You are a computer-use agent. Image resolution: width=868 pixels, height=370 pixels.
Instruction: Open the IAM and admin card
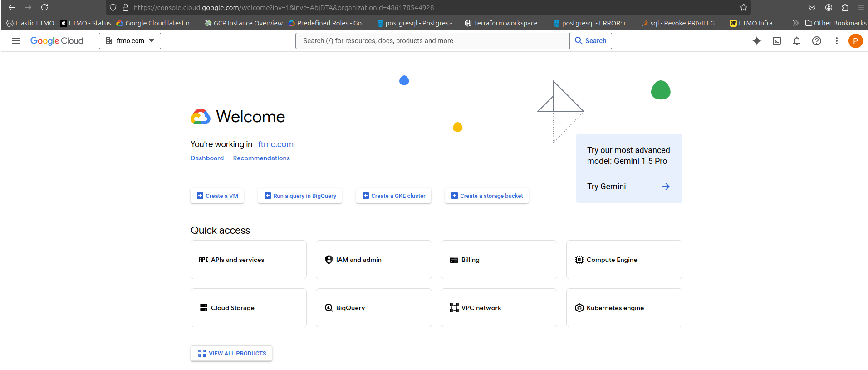tap(373, 260)
